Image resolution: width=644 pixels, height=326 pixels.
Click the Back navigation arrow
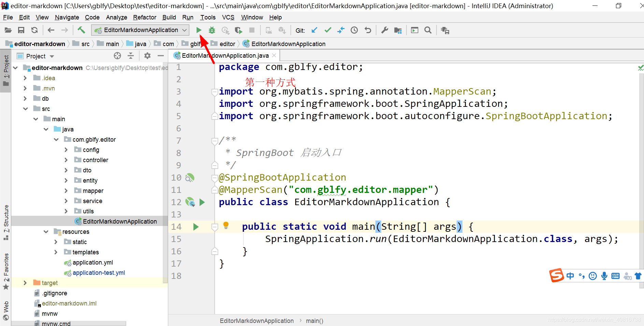[x=51, y=30]
